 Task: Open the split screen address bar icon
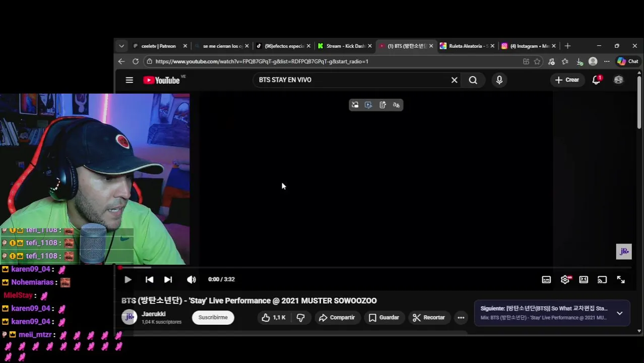click(526, 62)
